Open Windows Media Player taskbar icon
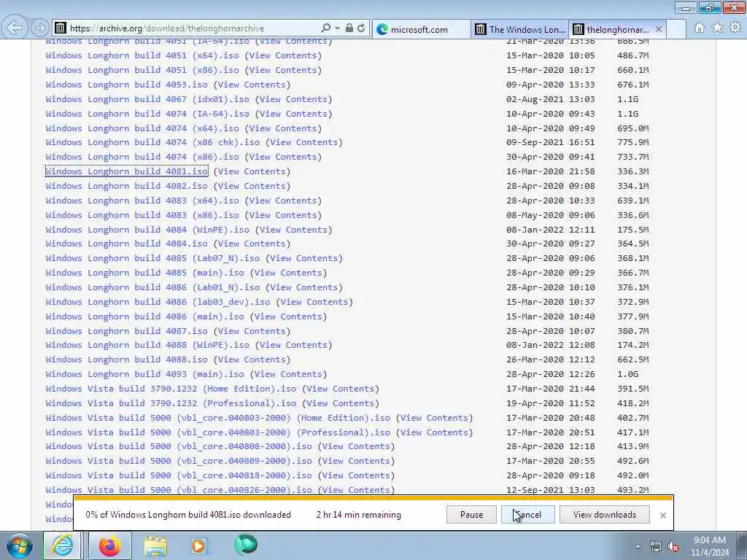This screenshot has width=747, height=560. click(198, 545)
